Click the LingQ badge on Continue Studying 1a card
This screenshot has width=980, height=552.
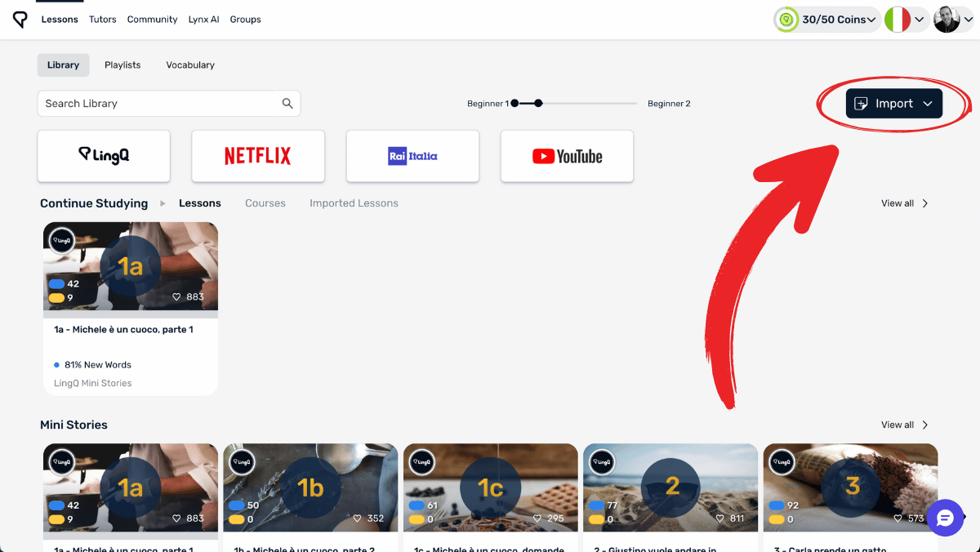point(62,241)
